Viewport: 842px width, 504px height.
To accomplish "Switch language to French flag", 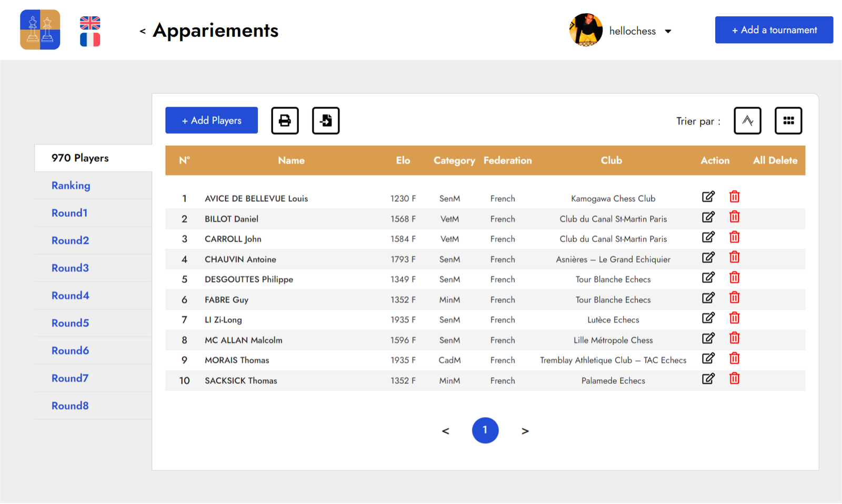I will [x=90, y=39].
